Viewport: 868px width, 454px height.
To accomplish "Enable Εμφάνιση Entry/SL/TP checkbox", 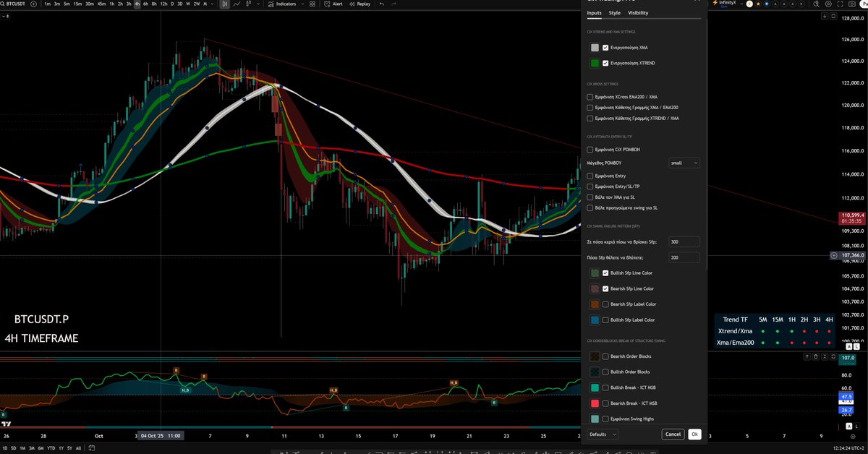I will coord(590,187).
